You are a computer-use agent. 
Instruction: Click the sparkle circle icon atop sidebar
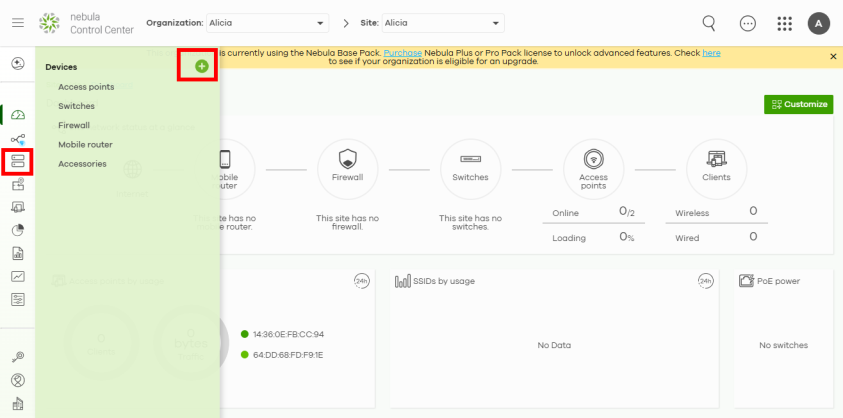click(18, 63)
